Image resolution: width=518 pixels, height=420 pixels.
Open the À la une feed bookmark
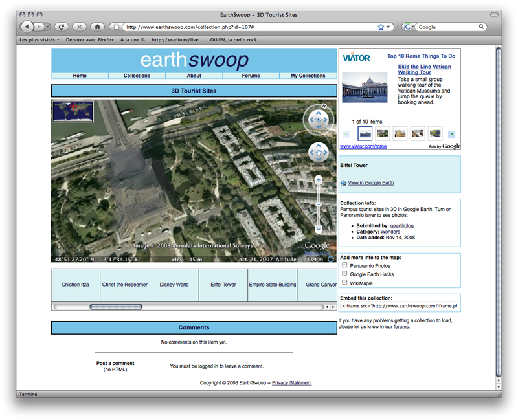[133, 40]
